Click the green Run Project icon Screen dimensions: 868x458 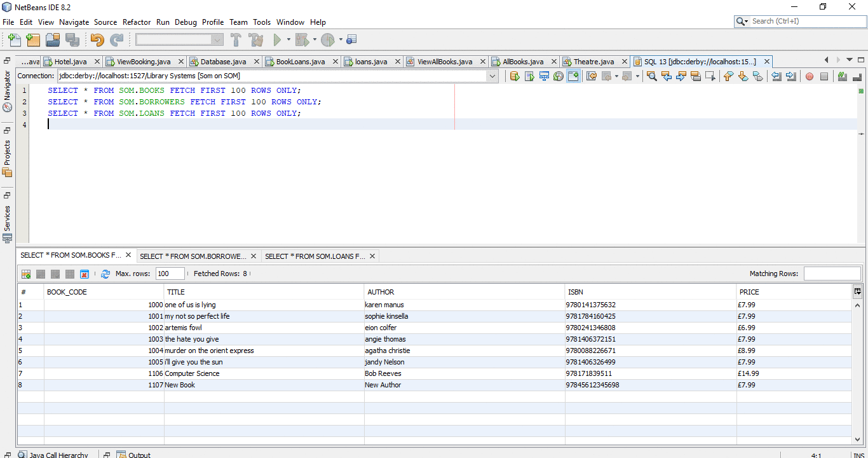click(x=277, y=40)
